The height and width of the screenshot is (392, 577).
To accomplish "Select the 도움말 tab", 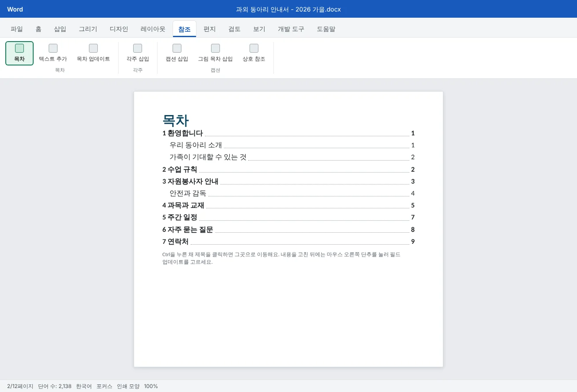I will (326, 29).
